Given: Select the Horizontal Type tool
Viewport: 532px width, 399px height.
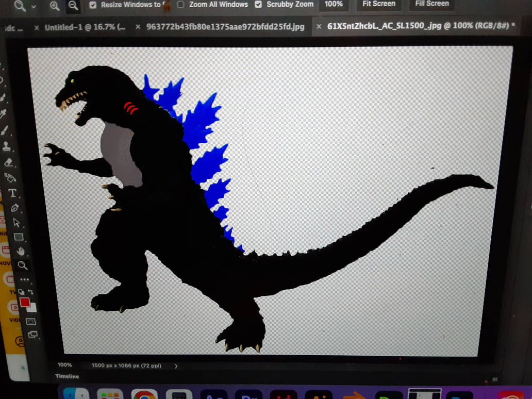Looking at the screenshot, I should click(x=12, y=193).
